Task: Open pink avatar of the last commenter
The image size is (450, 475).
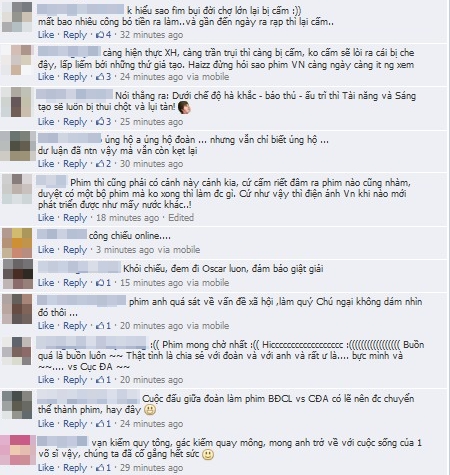Action: click(18, 450)
